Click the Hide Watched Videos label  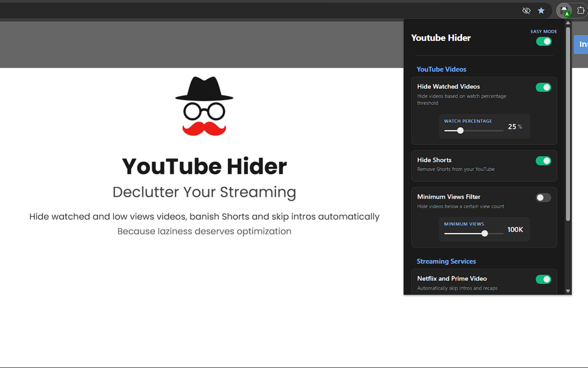(x=448, y=86)
